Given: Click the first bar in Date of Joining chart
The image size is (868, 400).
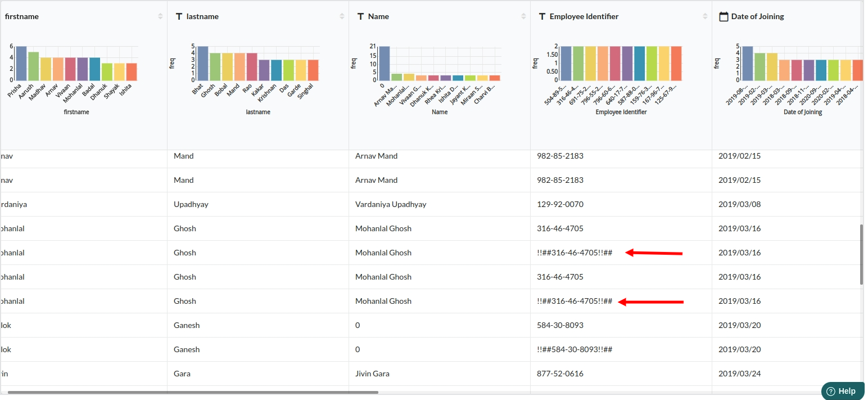Looking at the screenshot, I should pyautogui.click(x=748, y=63).
